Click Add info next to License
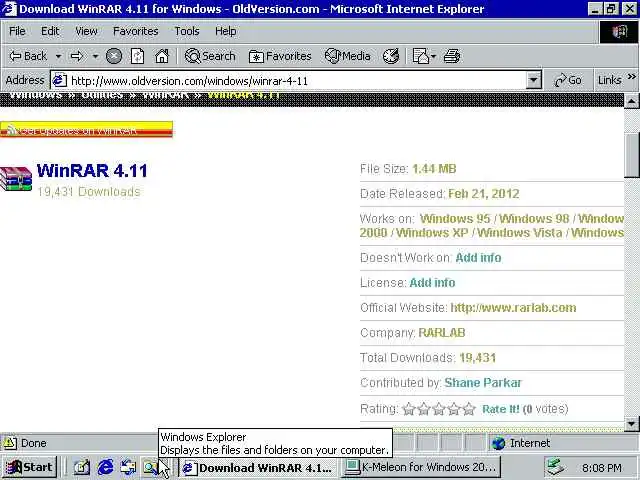 432,282
